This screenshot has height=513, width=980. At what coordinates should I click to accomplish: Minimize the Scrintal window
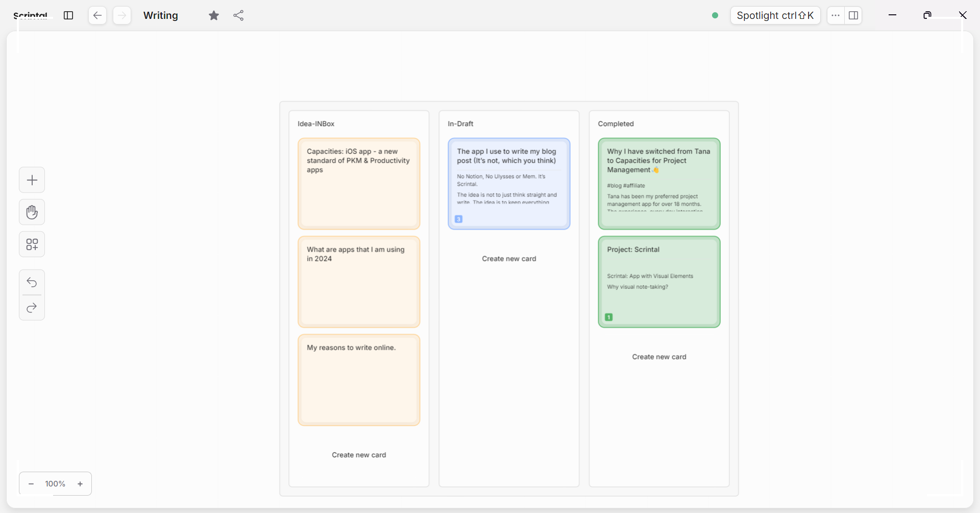click(892, 15)
